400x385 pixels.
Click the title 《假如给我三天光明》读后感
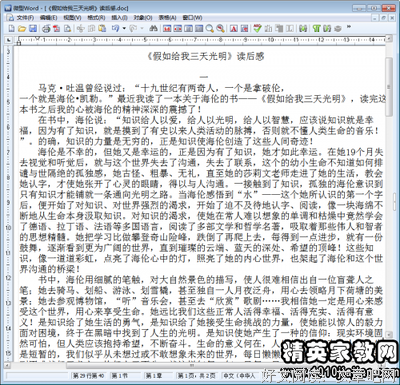[205, 56]
